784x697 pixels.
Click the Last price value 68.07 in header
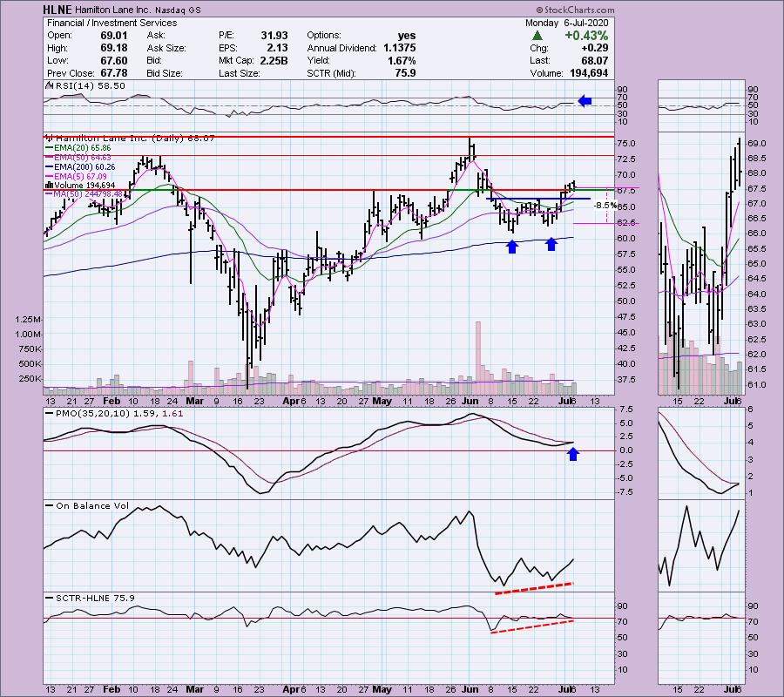coord(594,60)
